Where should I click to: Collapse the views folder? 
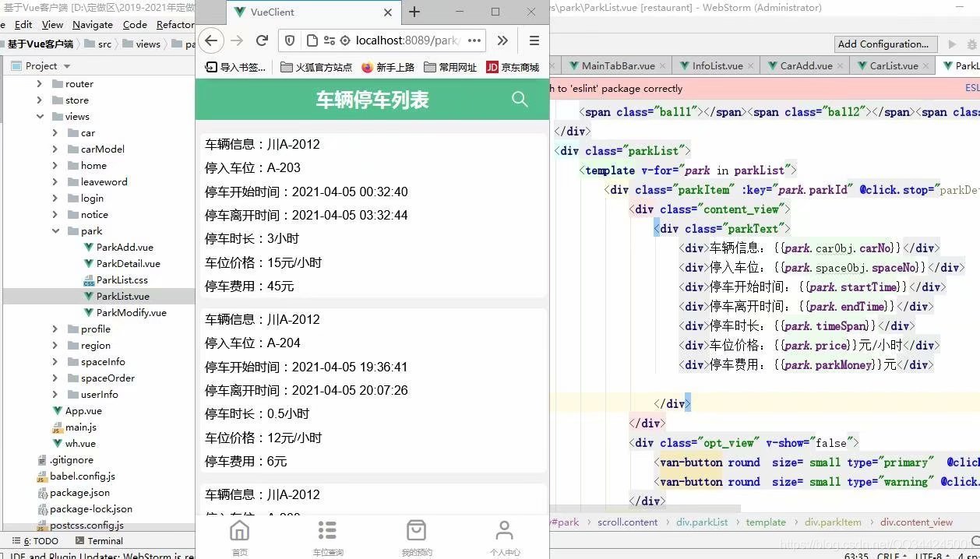coord(40,116)
